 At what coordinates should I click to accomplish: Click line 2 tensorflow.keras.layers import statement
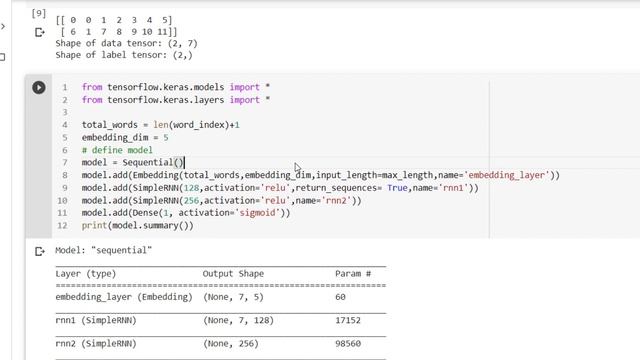pyautogui.click(x=176, y=100)
